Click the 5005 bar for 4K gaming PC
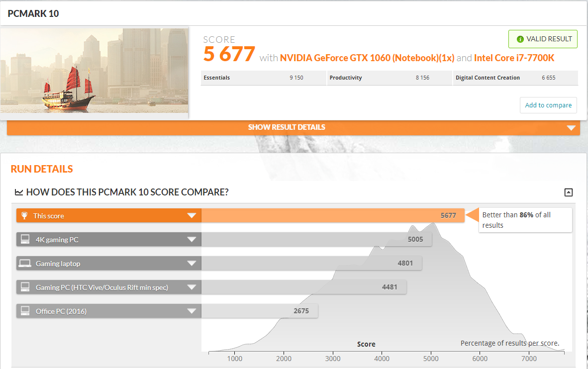The height and width of the screenshot is (369, 588). point(316,239)
